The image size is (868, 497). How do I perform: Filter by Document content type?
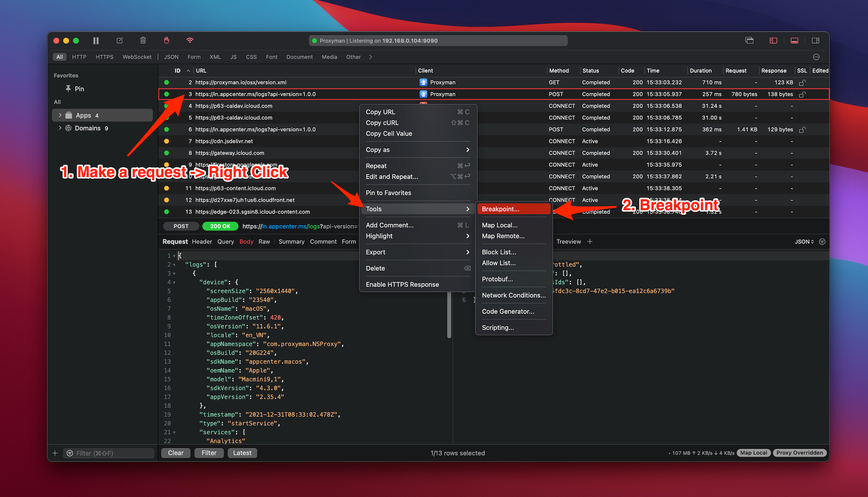point(299,57)
